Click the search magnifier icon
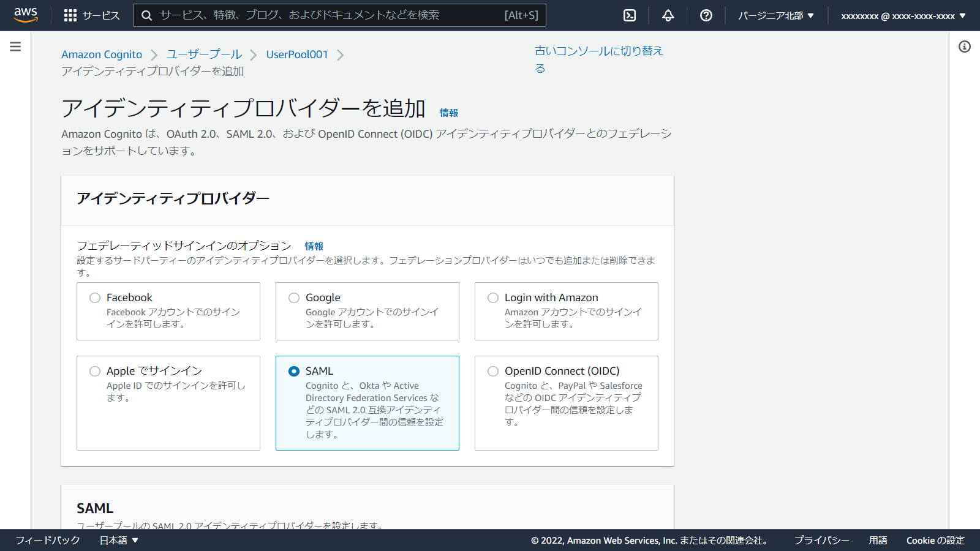This screenshot has width=980, height=551. click(x=146, y=15)
